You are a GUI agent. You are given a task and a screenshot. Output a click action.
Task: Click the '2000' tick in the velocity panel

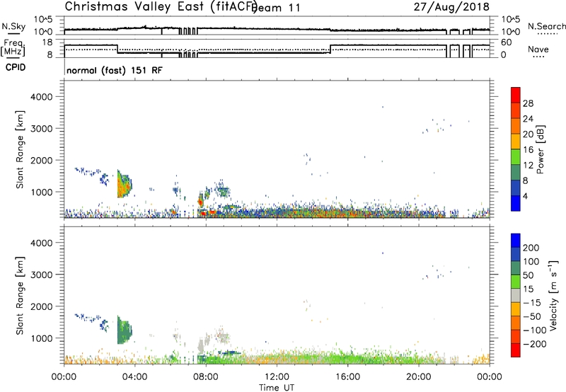pos(42,306)
